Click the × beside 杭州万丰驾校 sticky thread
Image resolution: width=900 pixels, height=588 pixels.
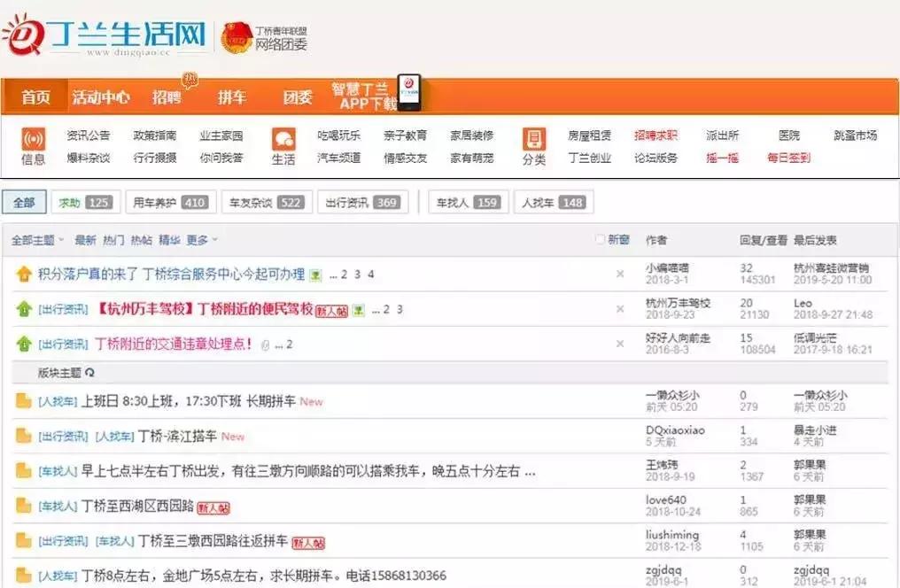[x=620, y=310]
